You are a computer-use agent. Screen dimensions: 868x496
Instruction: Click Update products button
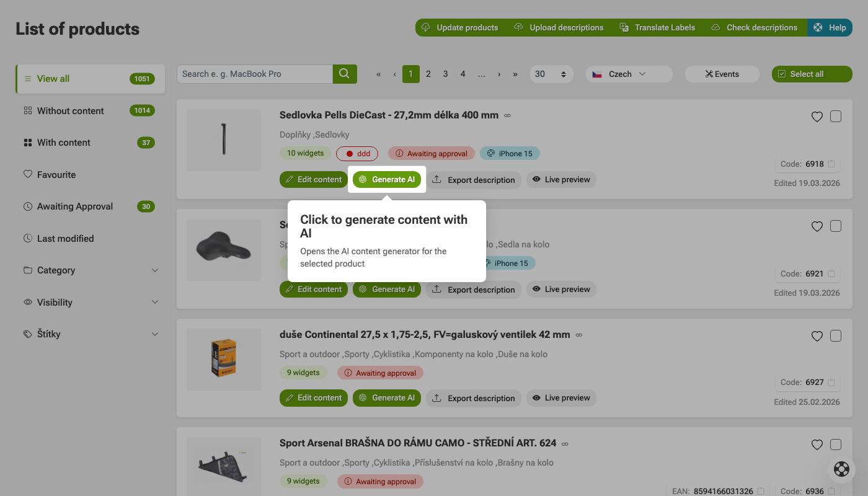[x=460, y=27]
